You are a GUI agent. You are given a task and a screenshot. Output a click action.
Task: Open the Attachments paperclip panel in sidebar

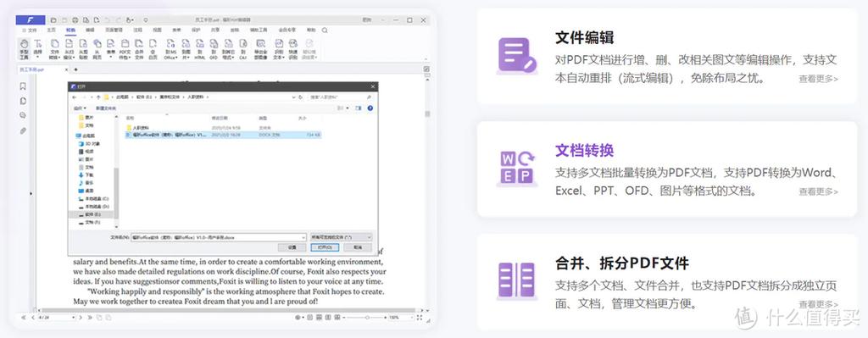coord(23,130)
